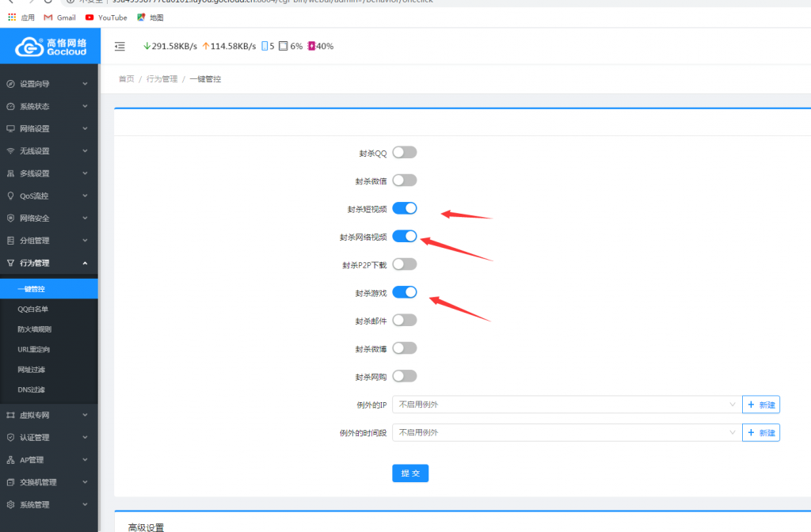Click the Gocloud logo
This screenshot has width=811, height=532.
tap(50, 47)
